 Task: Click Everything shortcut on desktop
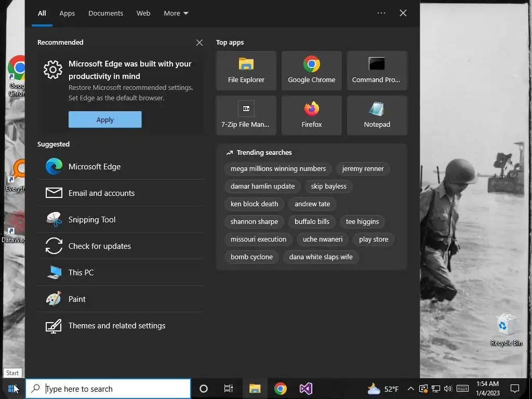[15, 175]
